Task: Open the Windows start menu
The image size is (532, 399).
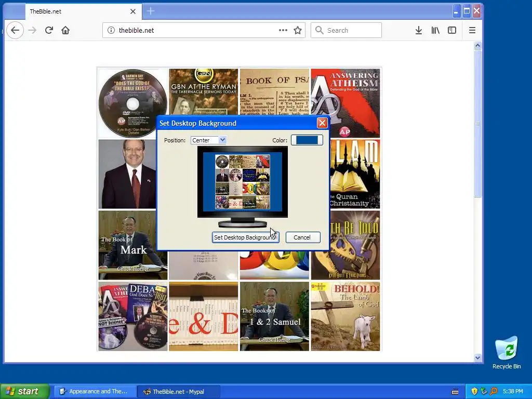Action: pyautogui.click(x=25, y=391)
